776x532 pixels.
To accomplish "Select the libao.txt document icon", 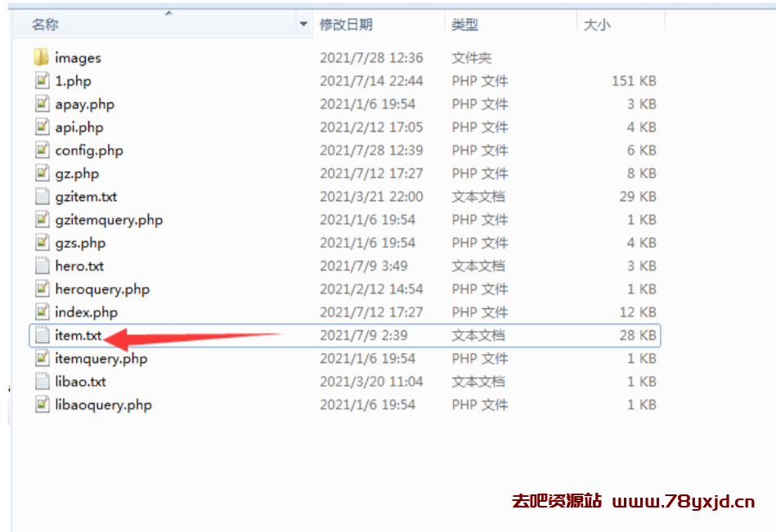I will click(42, 381).
